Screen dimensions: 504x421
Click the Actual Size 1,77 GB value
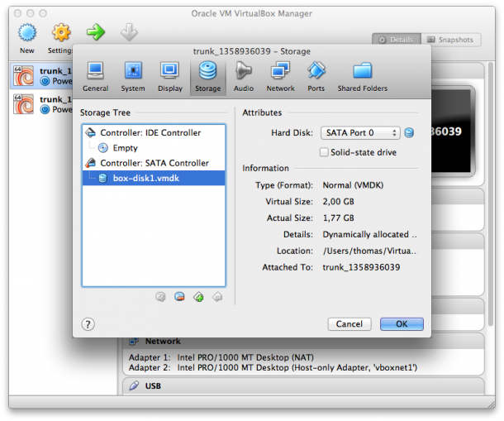(339, 218)
